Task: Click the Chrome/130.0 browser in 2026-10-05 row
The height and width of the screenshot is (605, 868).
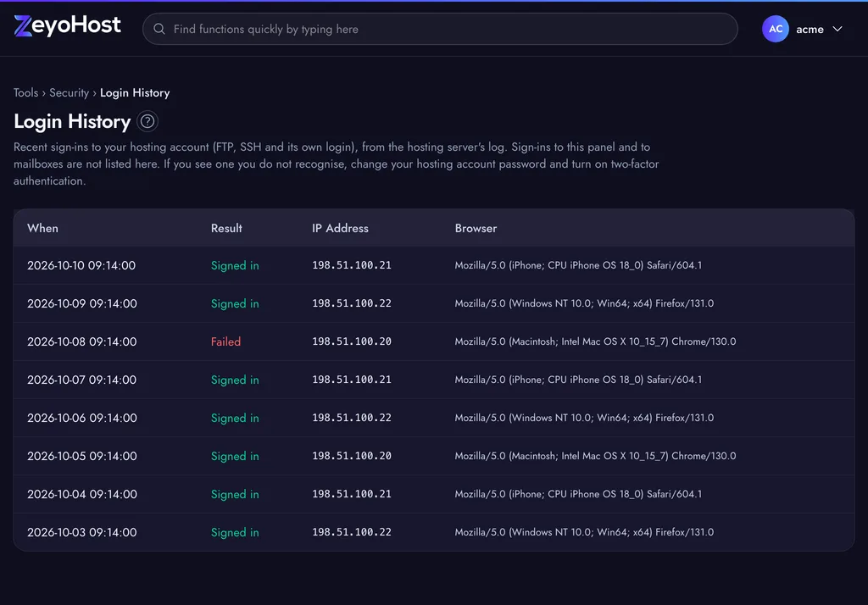Action: (595, 456)
